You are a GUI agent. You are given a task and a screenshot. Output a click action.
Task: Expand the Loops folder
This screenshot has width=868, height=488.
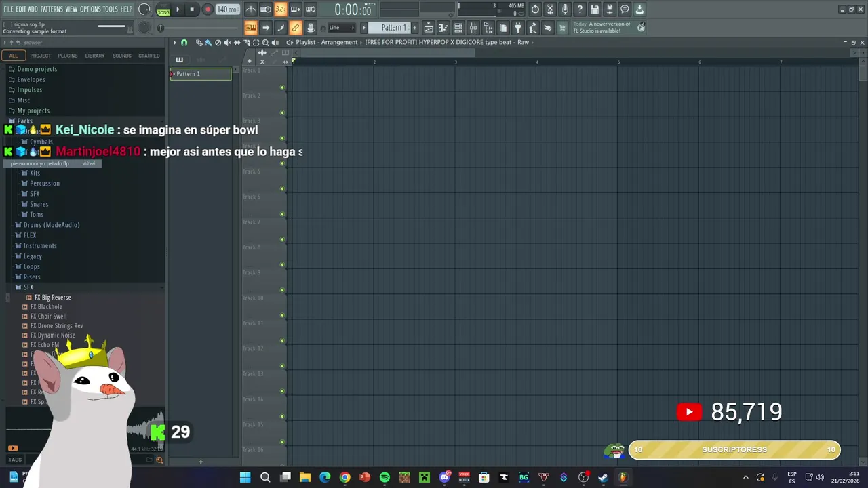pos(32,266)
